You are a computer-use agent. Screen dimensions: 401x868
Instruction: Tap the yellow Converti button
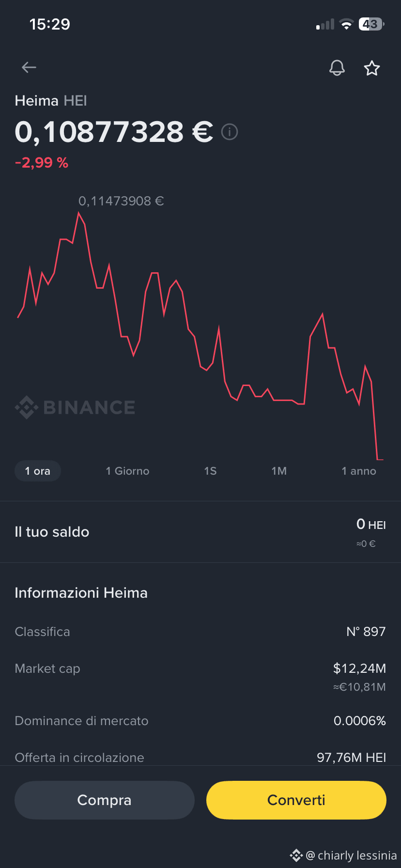click(x=296, y=800)
